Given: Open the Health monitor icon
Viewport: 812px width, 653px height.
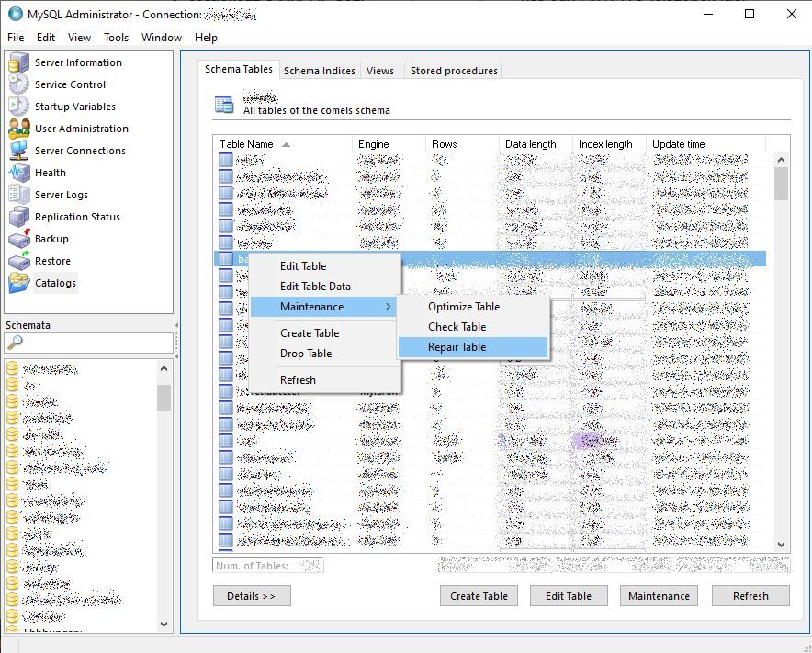Looking at the screenshot, I should [x=18, y=173].
